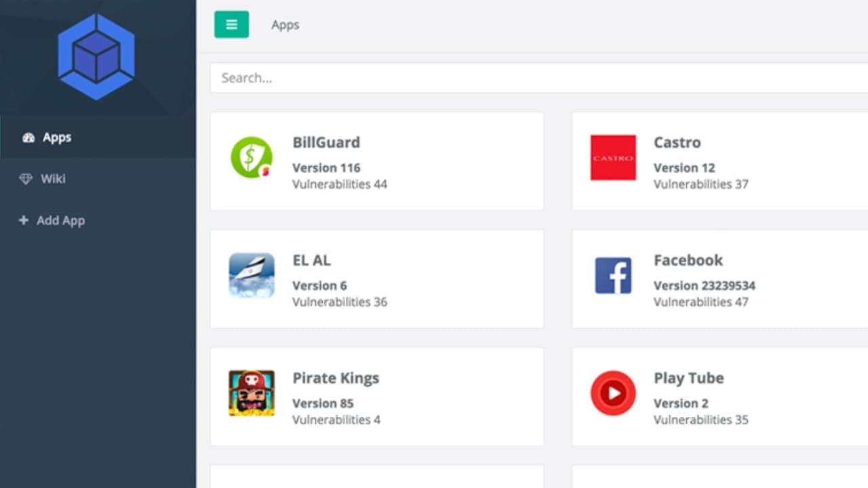Click the EL AL title

pos(312,260)
